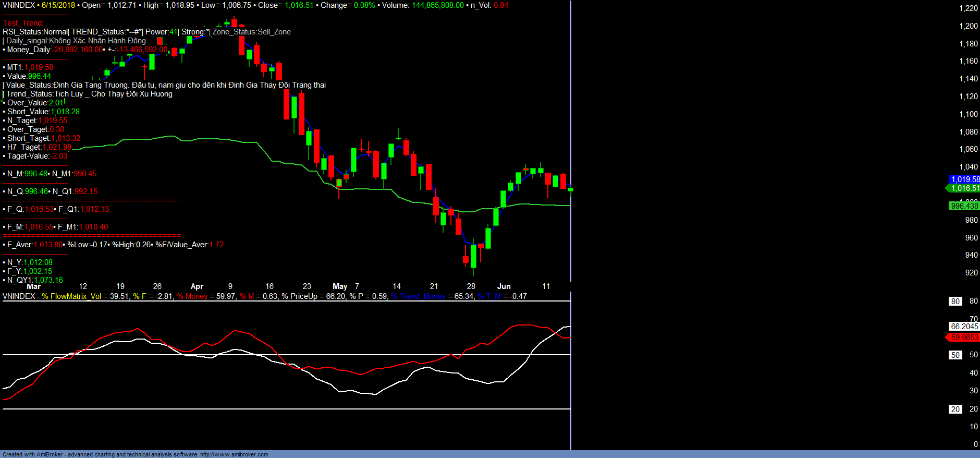Click the blue 1,019.58 price marker

click(964, 179)
